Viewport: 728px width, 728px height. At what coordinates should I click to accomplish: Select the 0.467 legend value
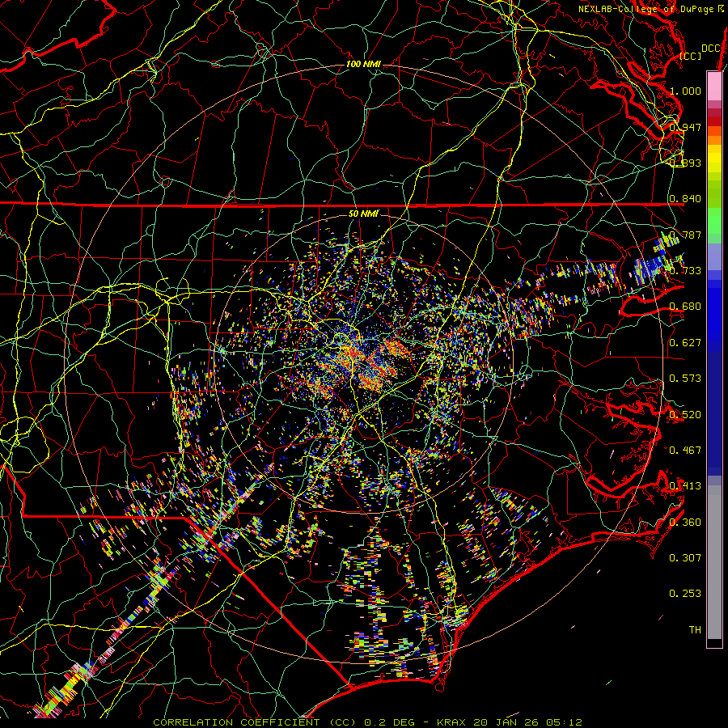(x=685, y=451)
